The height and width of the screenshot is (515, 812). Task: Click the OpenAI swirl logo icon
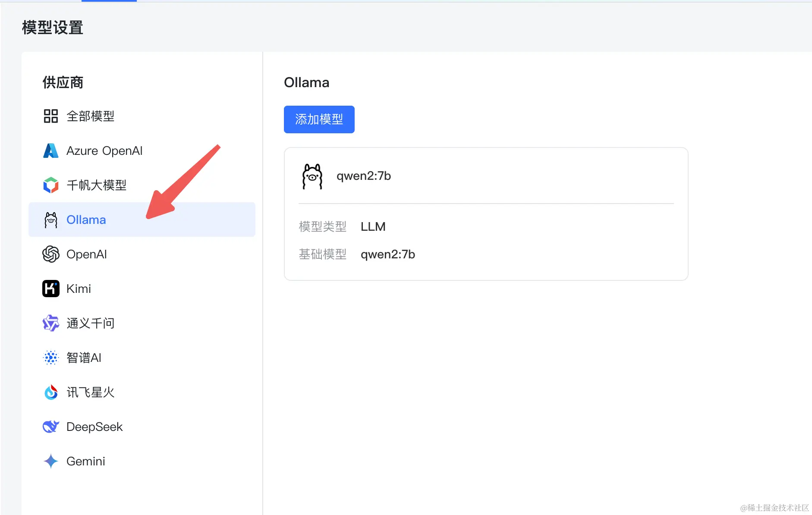[x=51, y=254]
